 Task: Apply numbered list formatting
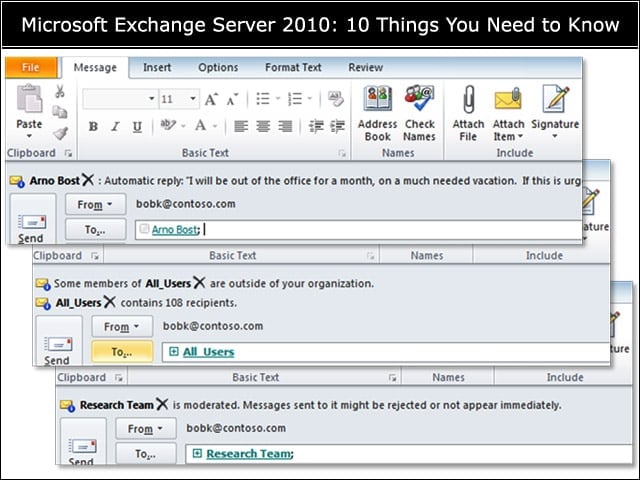click(x=295, y=99)
